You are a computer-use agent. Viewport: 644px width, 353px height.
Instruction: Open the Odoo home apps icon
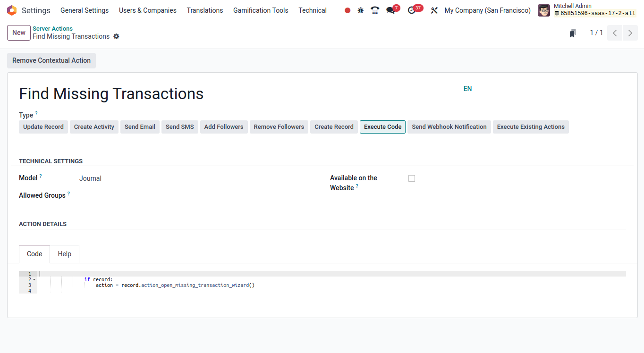click(12, 10)
